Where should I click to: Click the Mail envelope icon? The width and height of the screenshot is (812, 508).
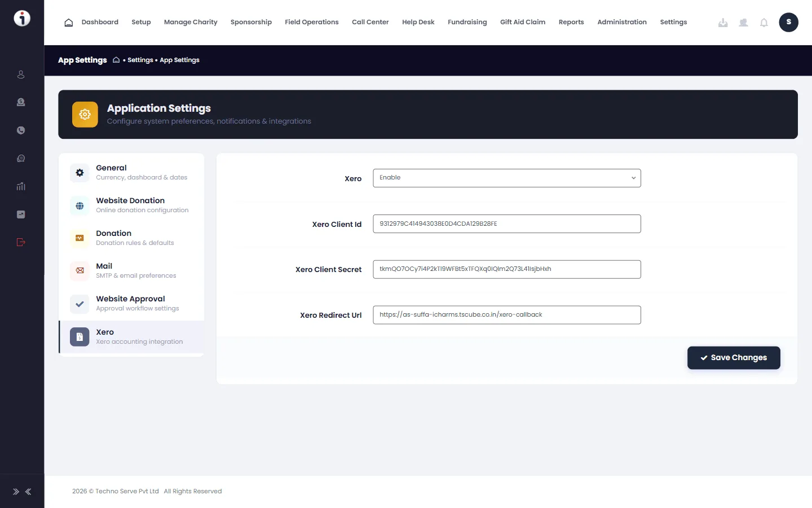80,271
